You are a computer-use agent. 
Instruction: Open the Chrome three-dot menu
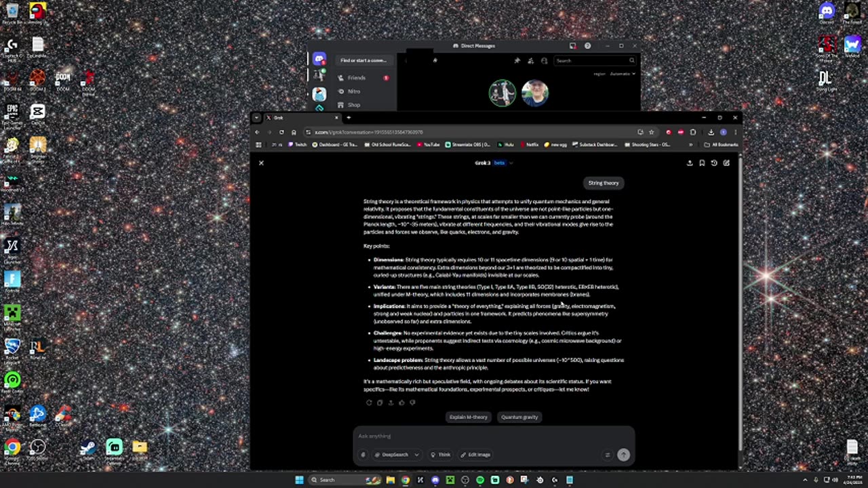pyautogui.click(x=735, y=132)
